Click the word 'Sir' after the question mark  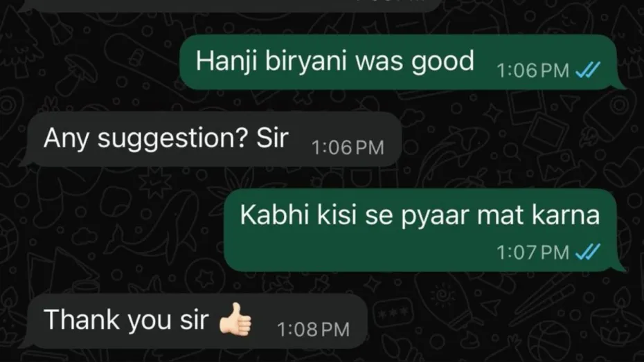point(272,138)
